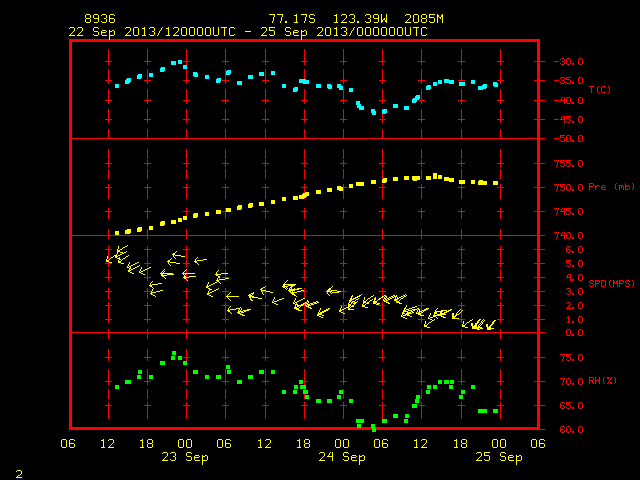
Task: Click the date range header line
Action: pyautogui.click(x=248, y=32)
